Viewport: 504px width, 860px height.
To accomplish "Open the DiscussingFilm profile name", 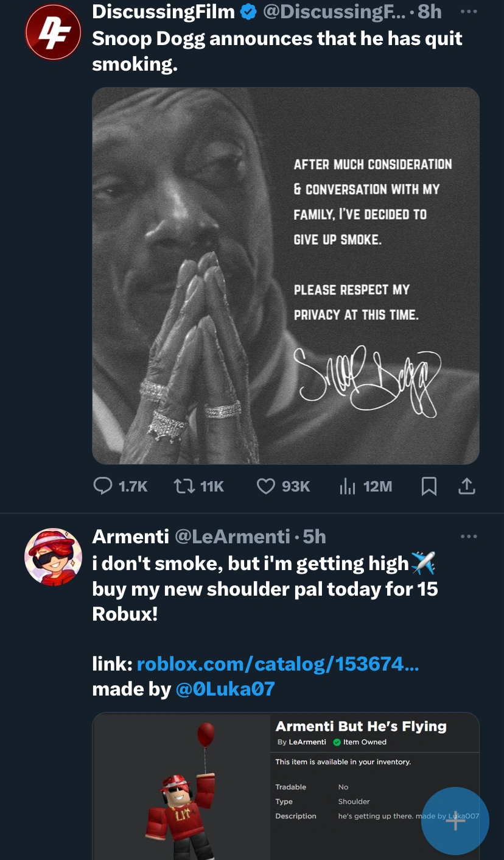I will coord(163,12).
